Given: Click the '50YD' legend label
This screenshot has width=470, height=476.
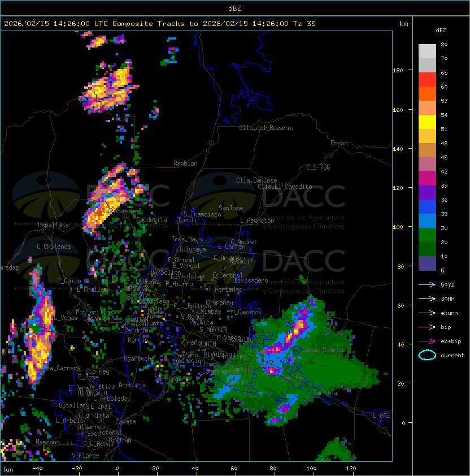Looking at the screenshot, I should point(447,284).
